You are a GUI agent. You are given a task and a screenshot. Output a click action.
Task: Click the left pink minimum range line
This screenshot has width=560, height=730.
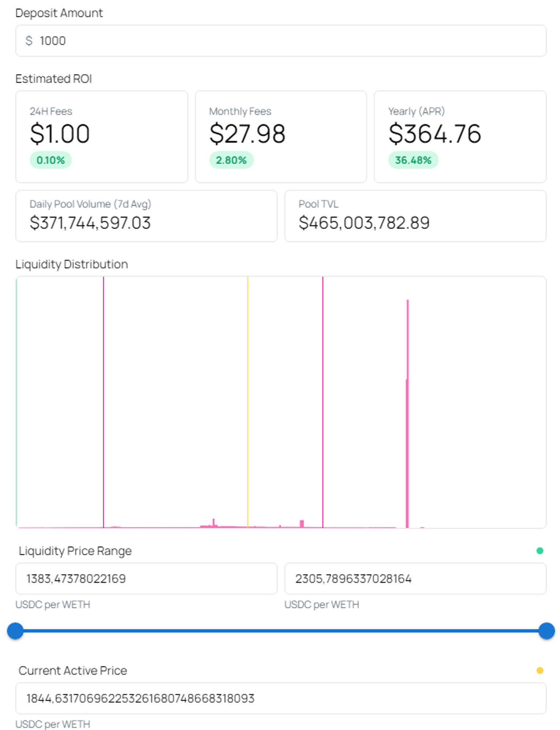104,403
